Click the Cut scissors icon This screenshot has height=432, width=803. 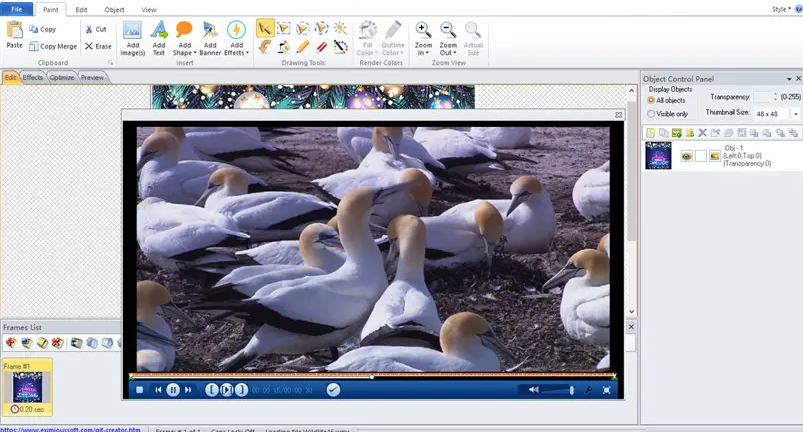click(90, 29)
